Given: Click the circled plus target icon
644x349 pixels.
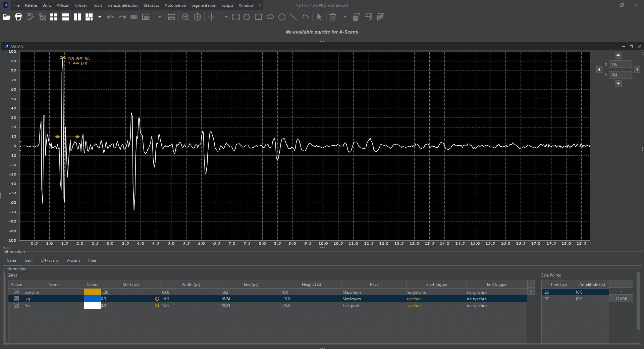Looking at the screenshot, I should [x=197, y=17].
